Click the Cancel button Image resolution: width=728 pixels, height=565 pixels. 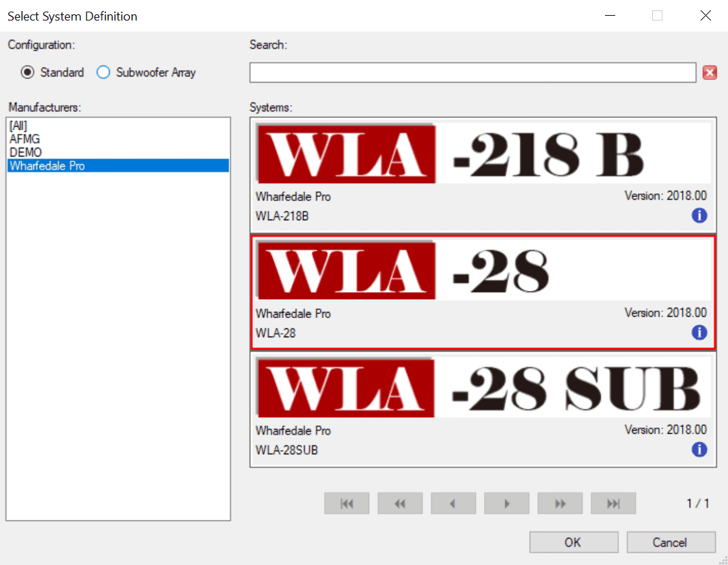tap(671, 542)
